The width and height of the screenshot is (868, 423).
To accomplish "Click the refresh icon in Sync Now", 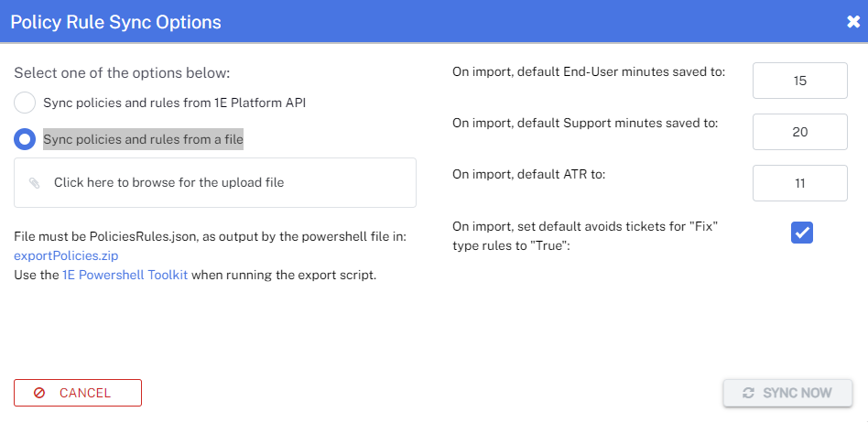I will tap(748, 393).
